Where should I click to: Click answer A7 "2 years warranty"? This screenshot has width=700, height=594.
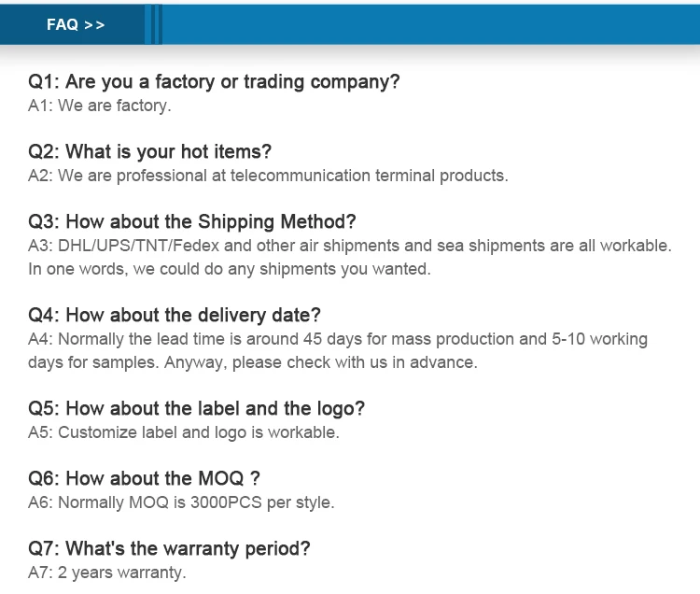107,573
